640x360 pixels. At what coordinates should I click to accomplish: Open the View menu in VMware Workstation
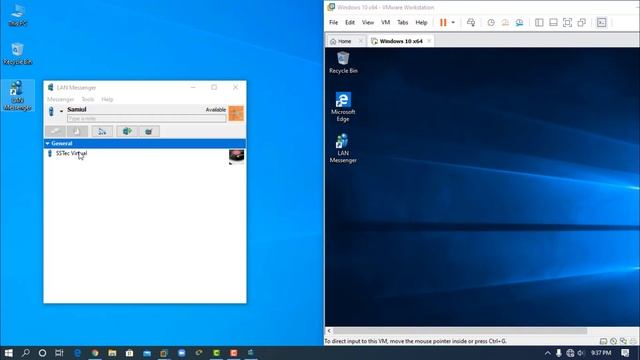368,22
